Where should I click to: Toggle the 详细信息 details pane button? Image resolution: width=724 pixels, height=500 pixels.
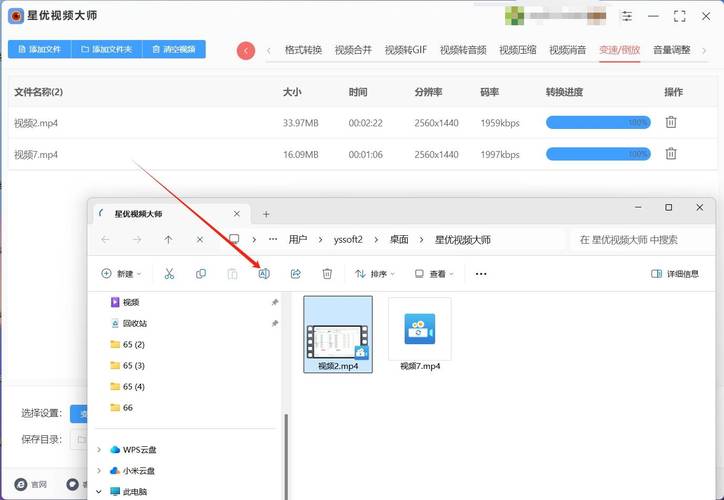coord(675,274)
